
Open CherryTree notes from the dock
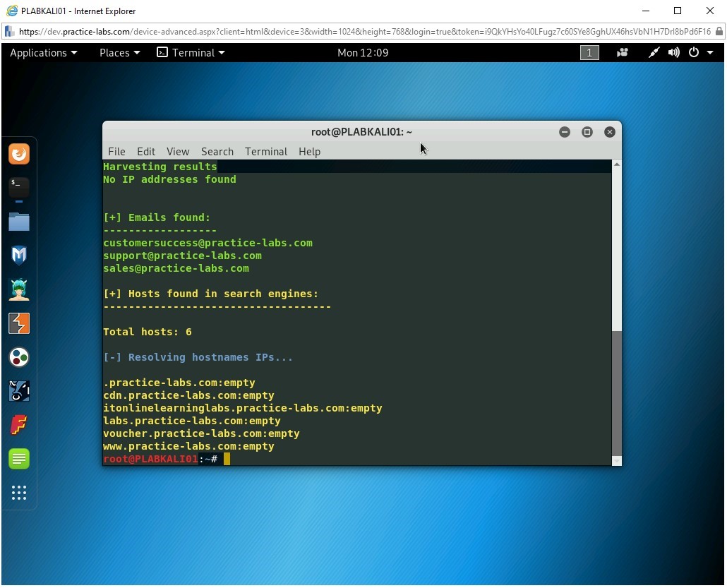[x=19, y=459]
